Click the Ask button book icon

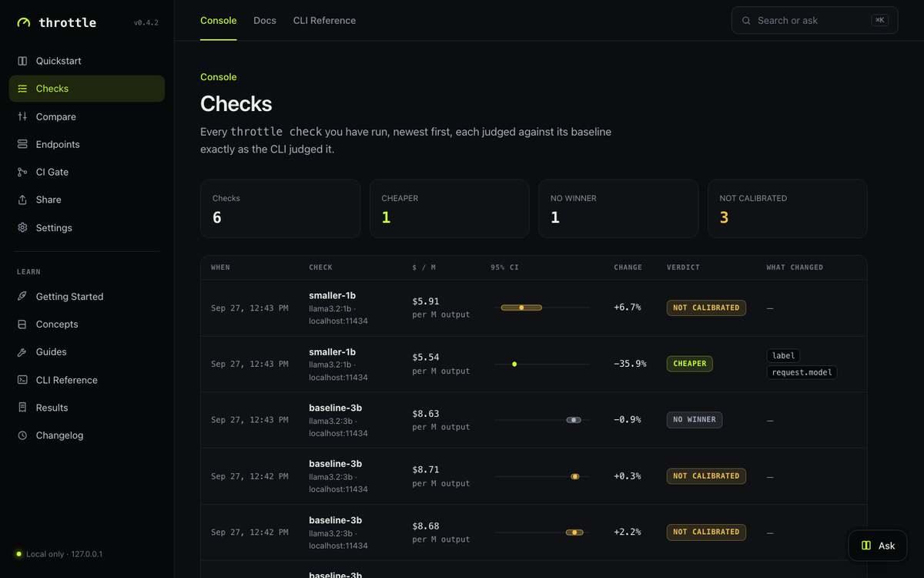point(866,546)
